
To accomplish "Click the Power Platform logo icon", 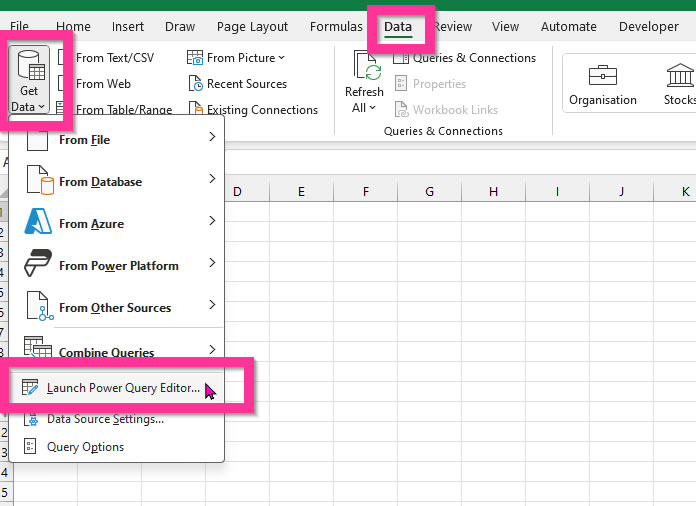I will point(38,263).
